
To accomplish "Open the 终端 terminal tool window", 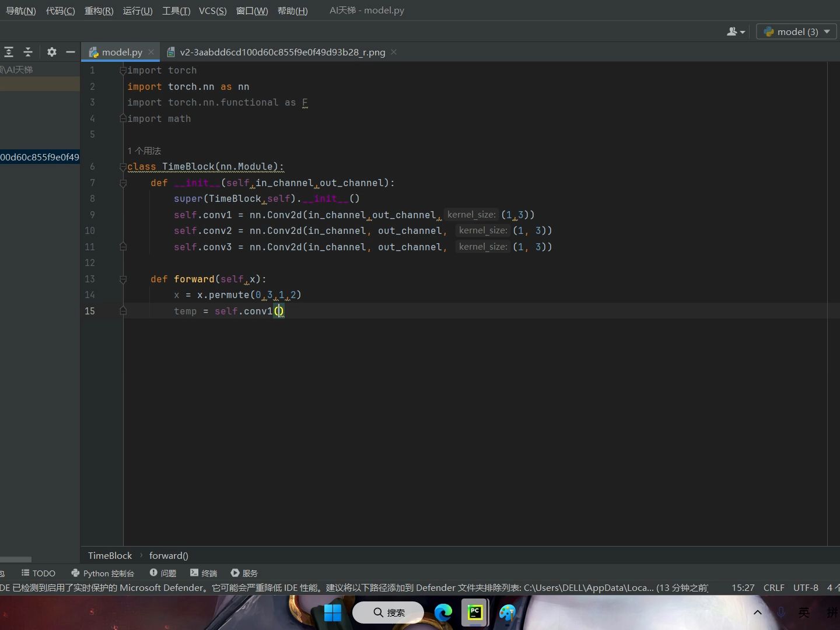I will pos(204,573).
